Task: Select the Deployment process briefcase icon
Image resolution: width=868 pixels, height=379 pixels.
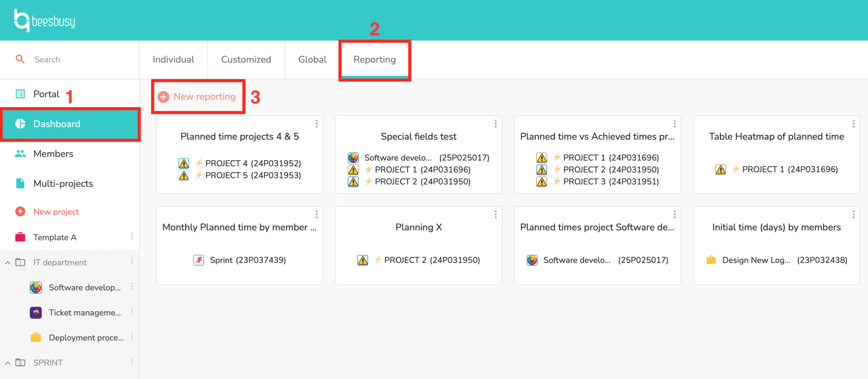Action: pos(36,337)
